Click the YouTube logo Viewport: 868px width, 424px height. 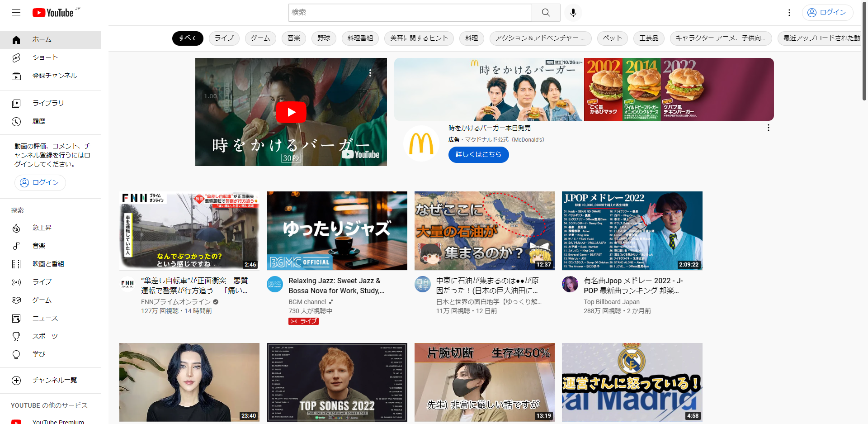tap(53, 13)
